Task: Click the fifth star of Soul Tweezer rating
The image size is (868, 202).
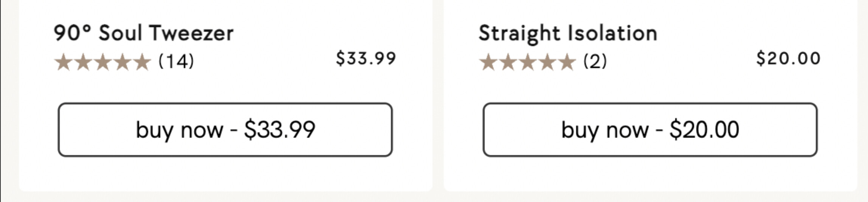Action: tap(142, 62)
